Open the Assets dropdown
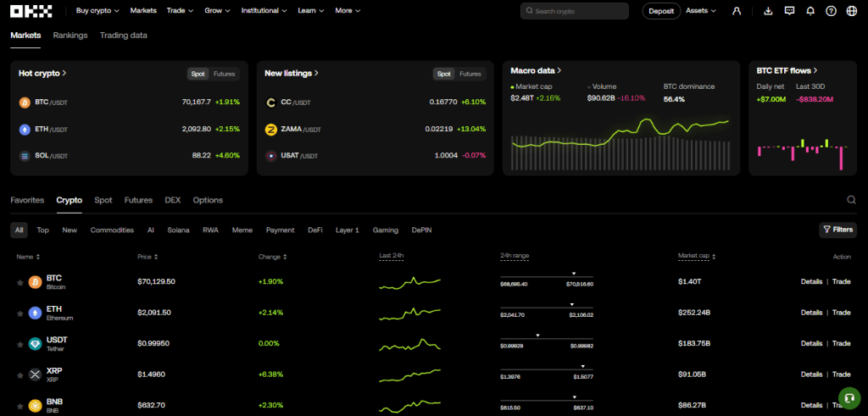Viewport: 868px width, 416px height. click(701, 10)
